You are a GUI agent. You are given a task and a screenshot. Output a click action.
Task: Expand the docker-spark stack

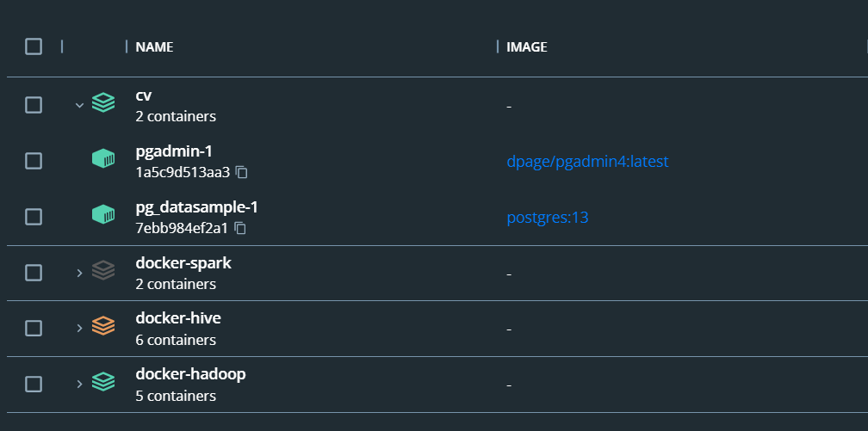pyautogui.click(x=79, y=273)
